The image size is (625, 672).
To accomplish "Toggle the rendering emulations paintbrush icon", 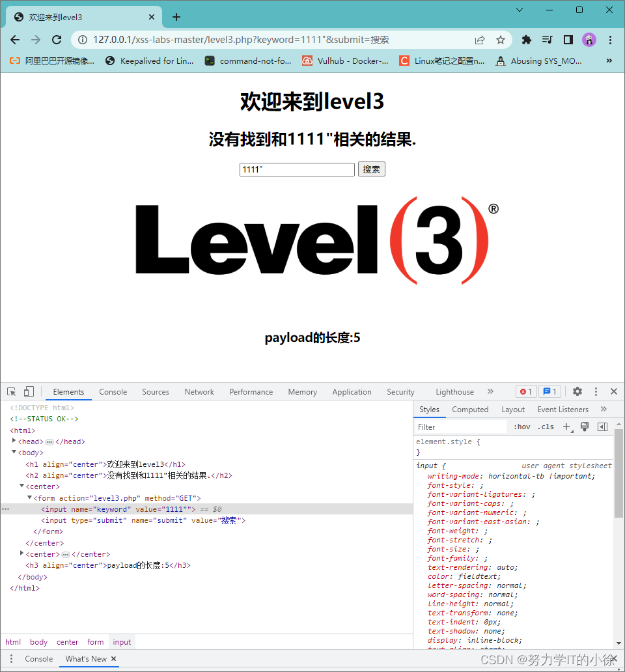I will coord(584,427).
